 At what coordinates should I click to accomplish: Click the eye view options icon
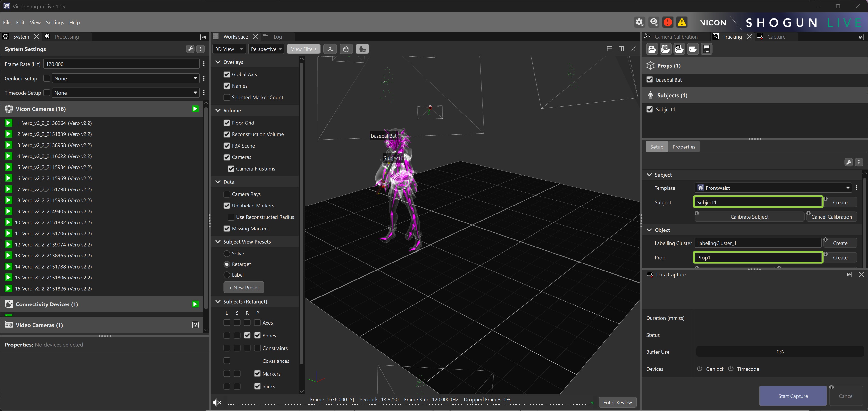pyautogui.click(x=654, y=22)
